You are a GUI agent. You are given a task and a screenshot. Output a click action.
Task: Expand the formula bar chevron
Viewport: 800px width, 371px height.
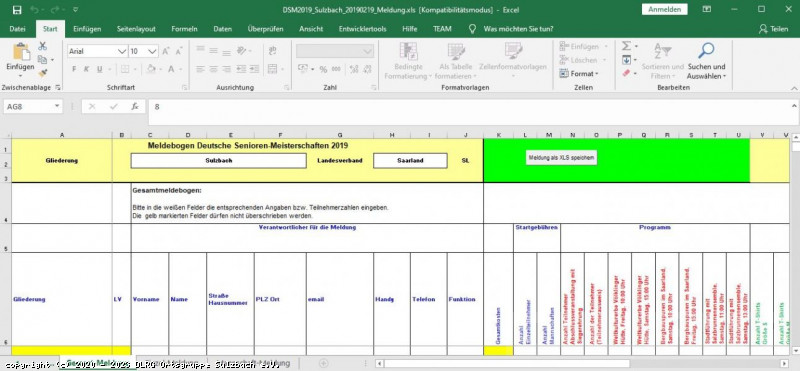[x=794, y=106]
